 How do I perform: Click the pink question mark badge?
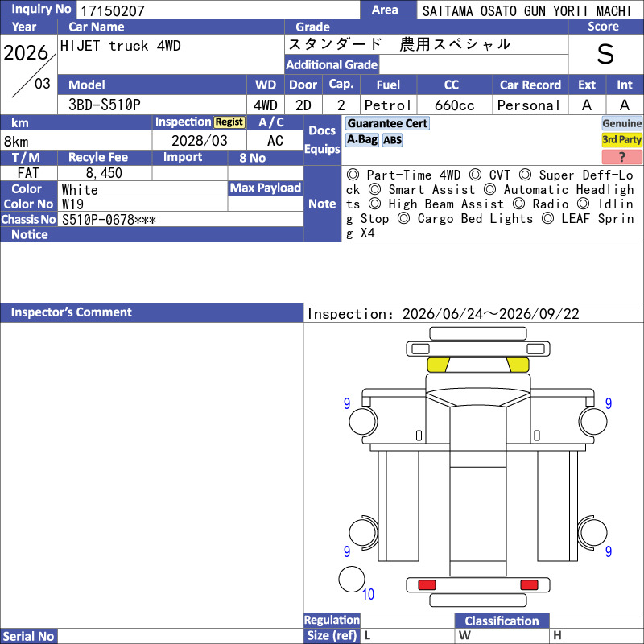(621, 157)
